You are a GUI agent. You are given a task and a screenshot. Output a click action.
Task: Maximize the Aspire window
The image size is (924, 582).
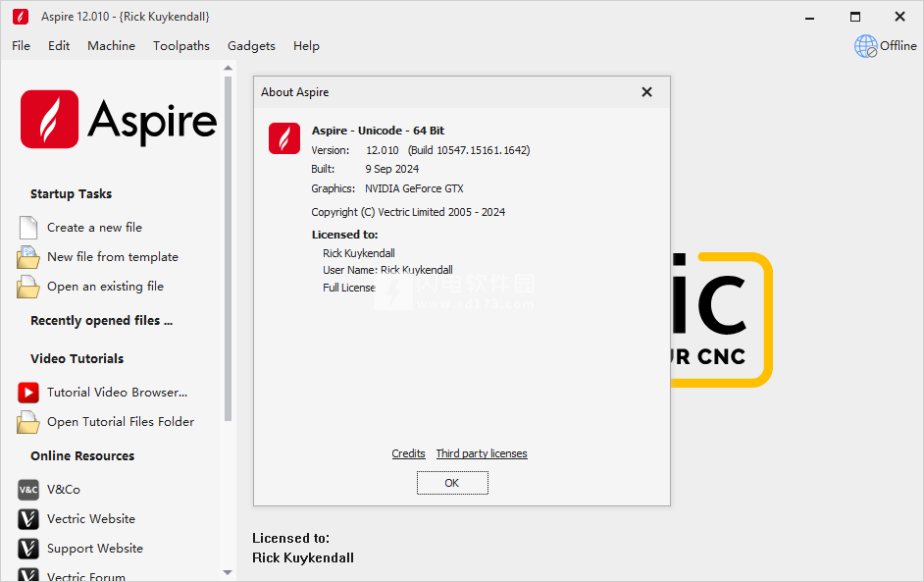point(855,17)
